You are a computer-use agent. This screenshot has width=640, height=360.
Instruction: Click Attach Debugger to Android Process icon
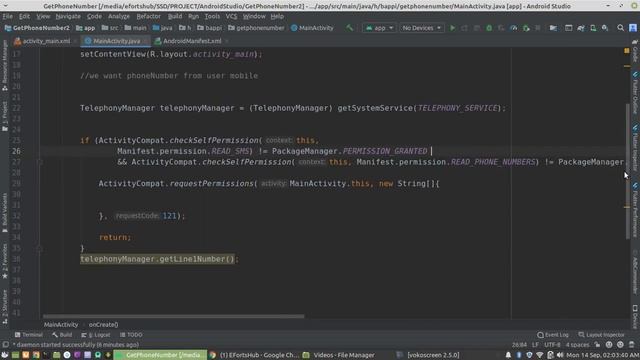coord(526,28)
